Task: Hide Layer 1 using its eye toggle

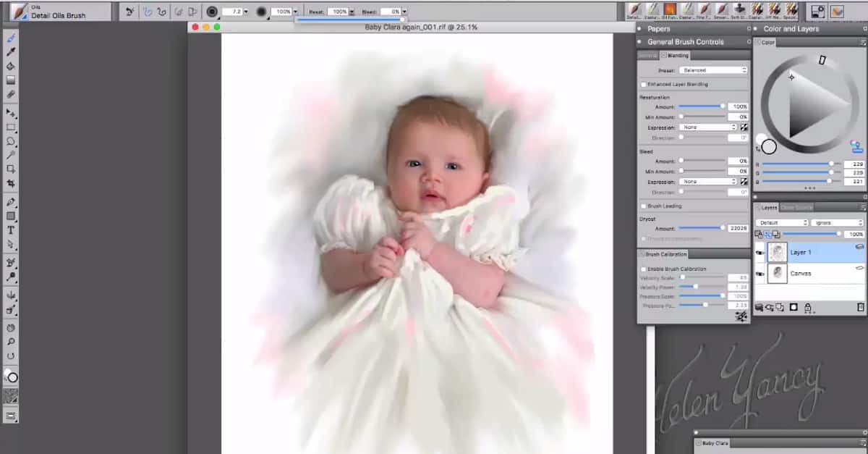Action: click(x=759, y=252)
